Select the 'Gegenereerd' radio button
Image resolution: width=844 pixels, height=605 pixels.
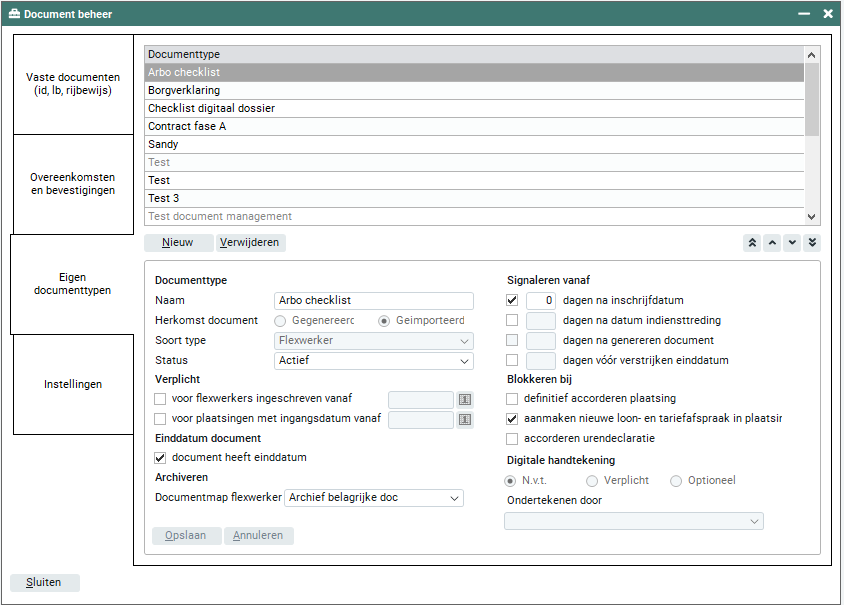pyautogui.click(x=281, y=321)
